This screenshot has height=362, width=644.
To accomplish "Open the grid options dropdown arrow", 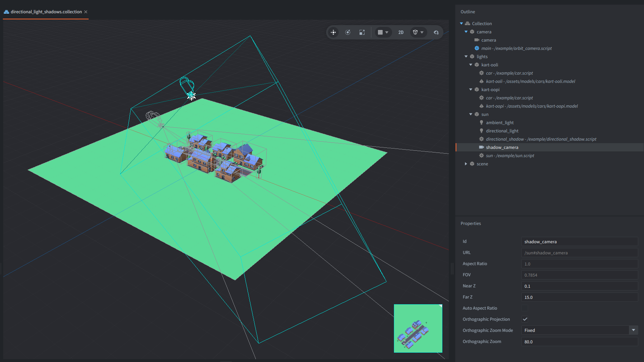I will point(387,32).
